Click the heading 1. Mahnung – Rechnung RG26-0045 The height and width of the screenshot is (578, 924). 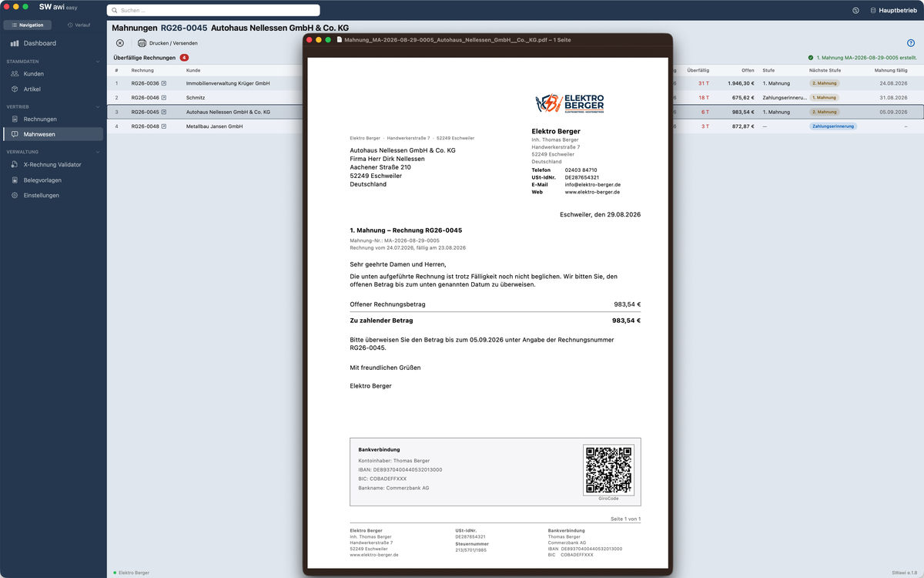pos(406,230)
